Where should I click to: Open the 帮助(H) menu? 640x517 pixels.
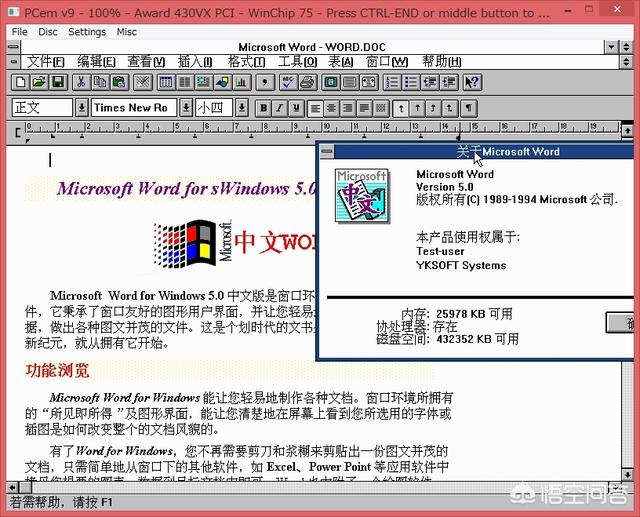(x=442, y=62)
